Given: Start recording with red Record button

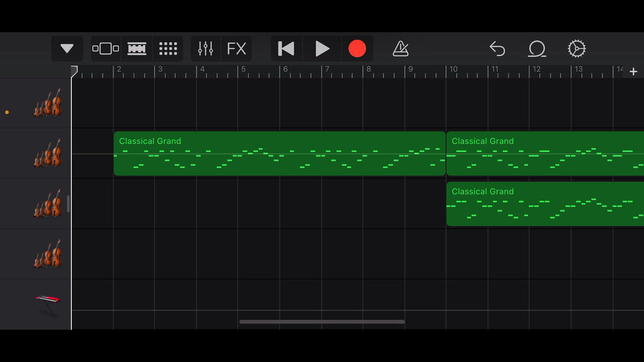Looking at the screenshot, I should 357,48.
